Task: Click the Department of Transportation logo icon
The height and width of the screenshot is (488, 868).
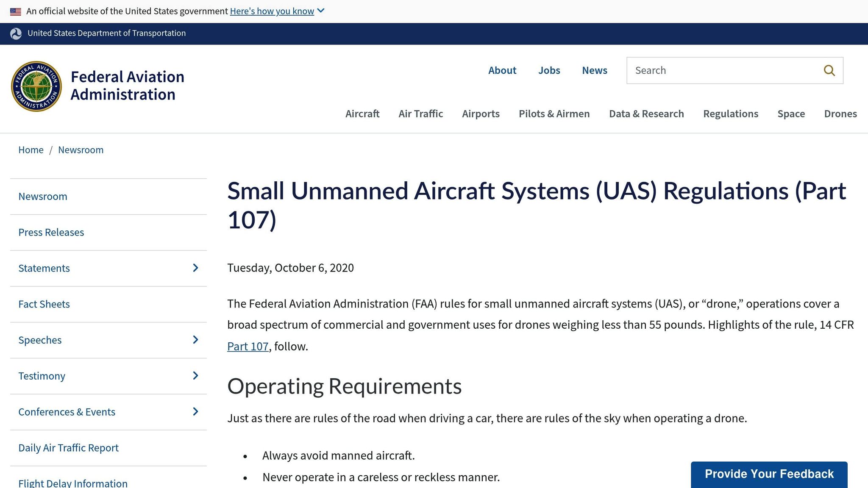Action: click(x=16, y=34)
